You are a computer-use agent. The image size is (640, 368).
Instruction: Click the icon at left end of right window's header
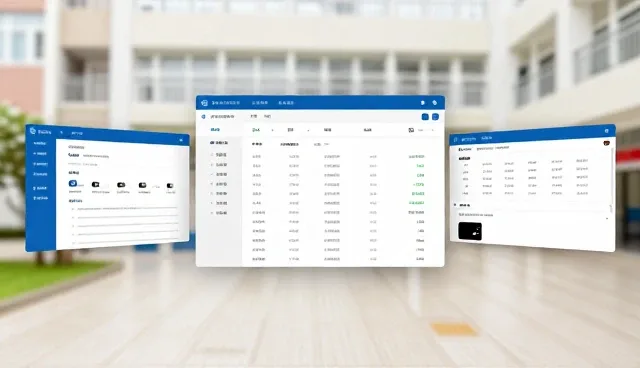point(456,140)
